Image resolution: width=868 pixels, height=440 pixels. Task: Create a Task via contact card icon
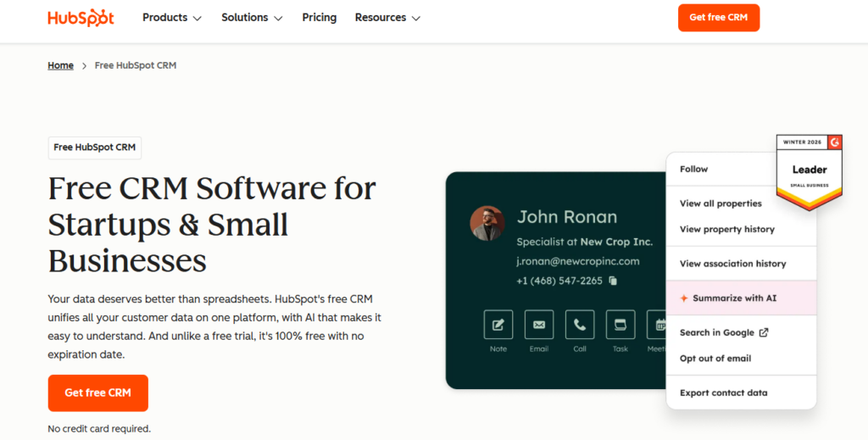tap(620, 325)
